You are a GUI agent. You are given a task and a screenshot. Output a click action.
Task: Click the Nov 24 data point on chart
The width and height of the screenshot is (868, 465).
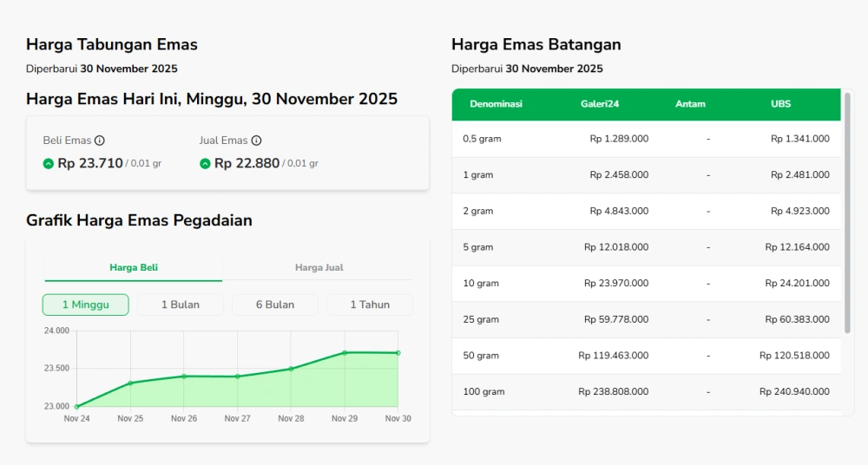pyautogui.click(x=76, y=406)
